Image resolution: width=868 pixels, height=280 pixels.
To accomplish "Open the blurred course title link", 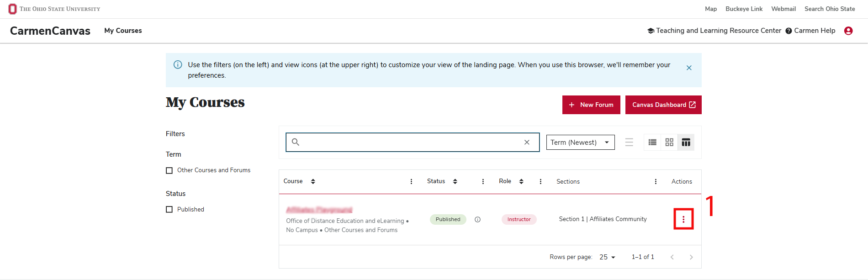I will (319, 210).
